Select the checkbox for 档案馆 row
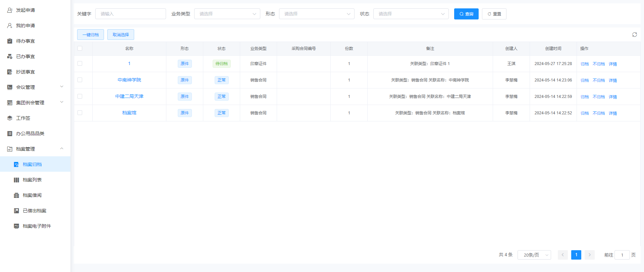The height and width of the screenshot is (272, 644). (x=80, y=113)
